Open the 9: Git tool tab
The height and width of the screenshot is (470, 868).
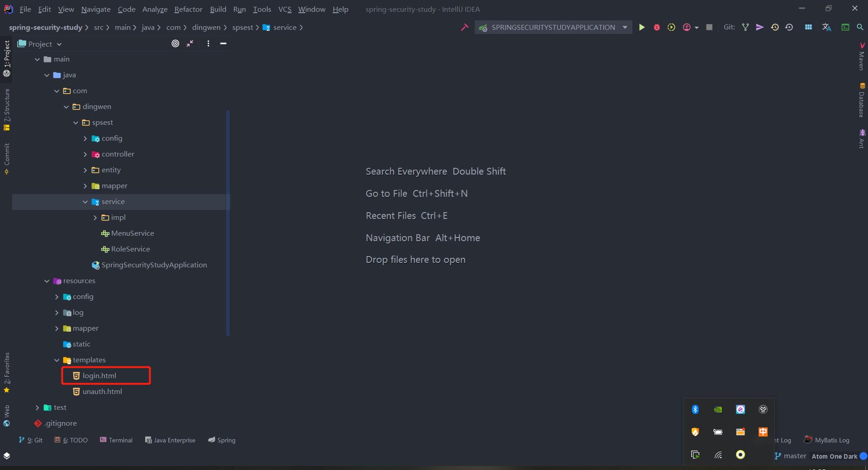[x=31, y=440]
